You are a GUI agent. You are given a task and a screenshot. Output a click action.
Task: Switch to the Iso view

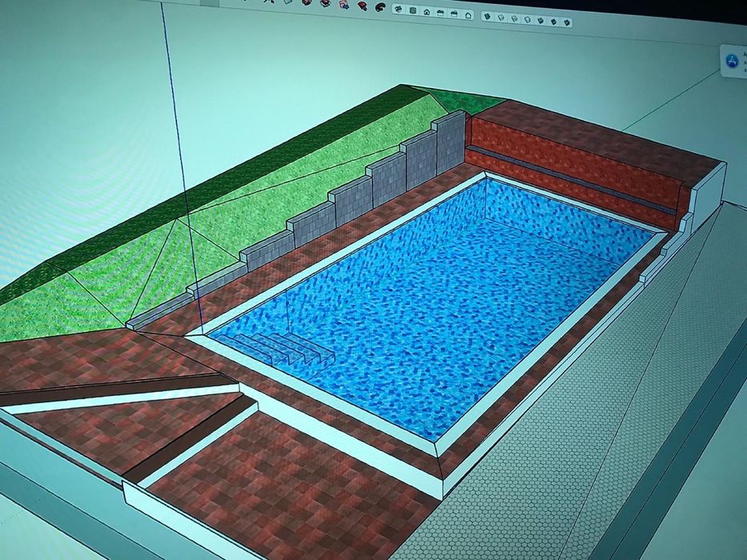(398, 9)
